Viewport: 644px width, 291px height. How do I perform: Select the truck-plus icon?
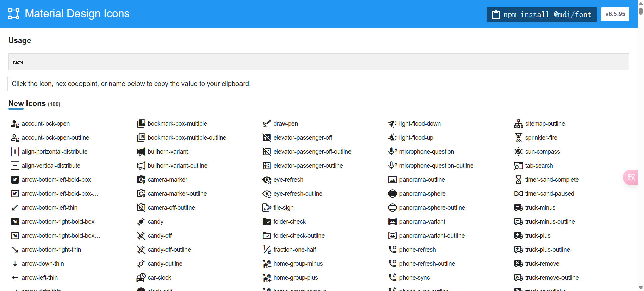518,236
